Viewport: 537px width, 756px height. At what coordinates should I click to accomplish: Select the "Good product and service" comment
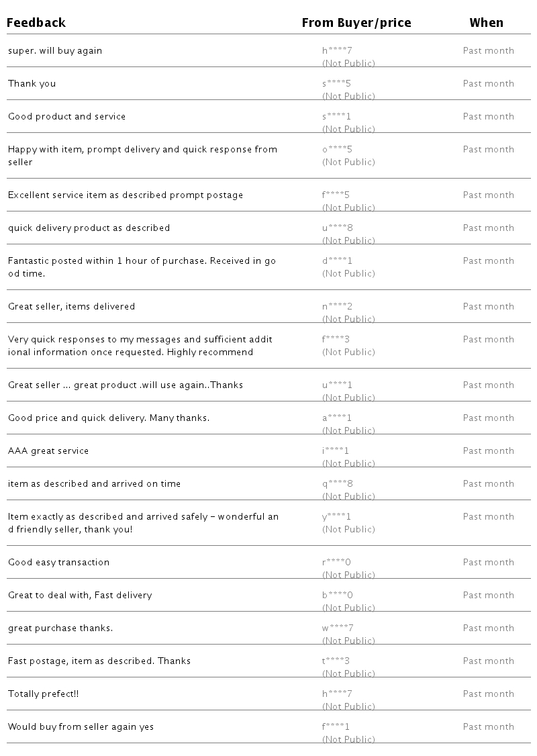[66, 117]
